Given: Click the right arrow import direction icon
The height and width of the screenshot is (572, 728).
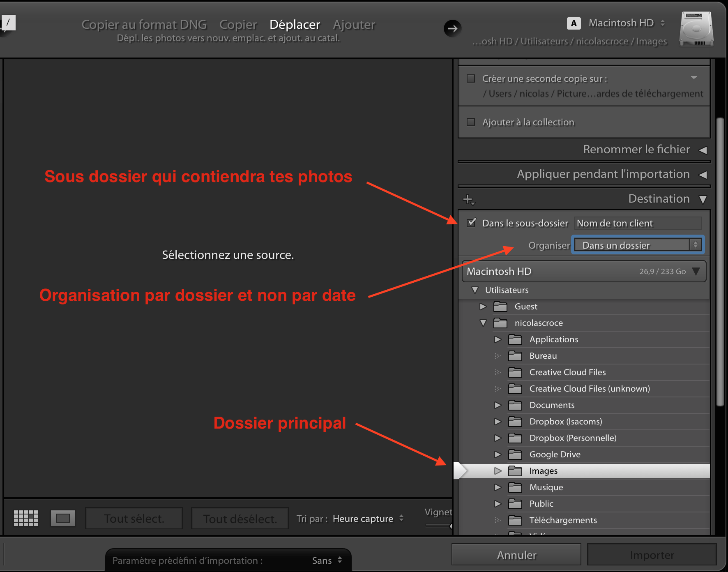Looking at the screenshot, I should 452,28.
